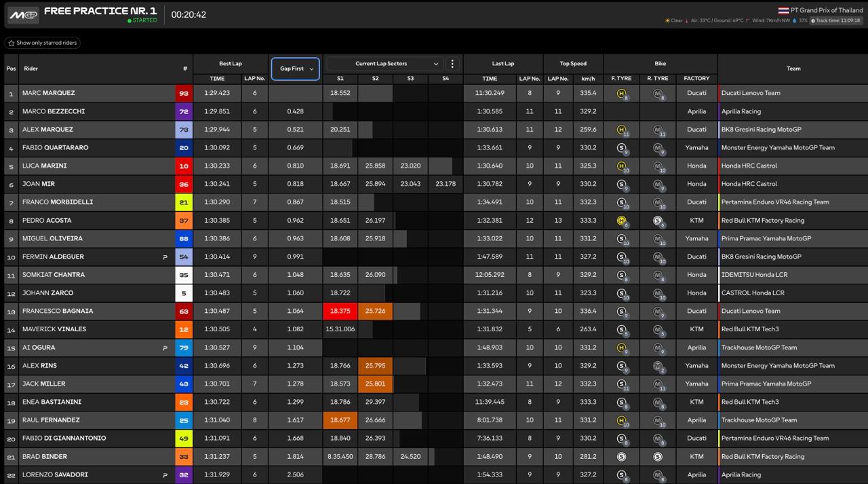Click the 'km/h' column header
868x484 pixels.
click(588, 79)
